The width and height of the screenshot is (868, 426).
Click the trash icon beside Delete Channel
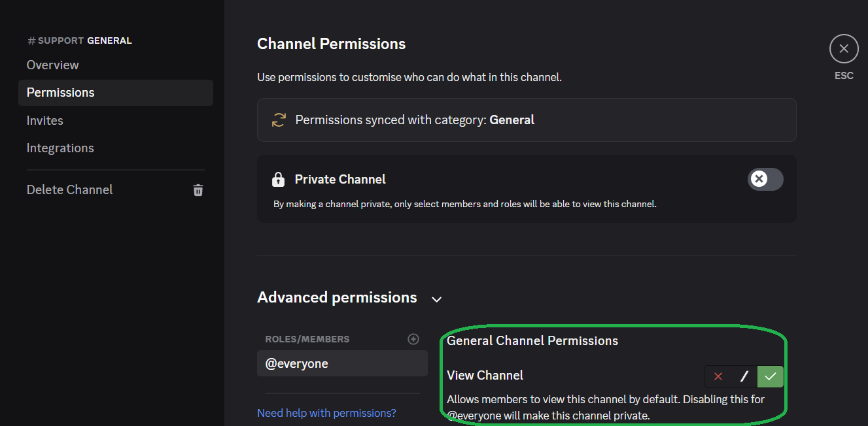198,189
